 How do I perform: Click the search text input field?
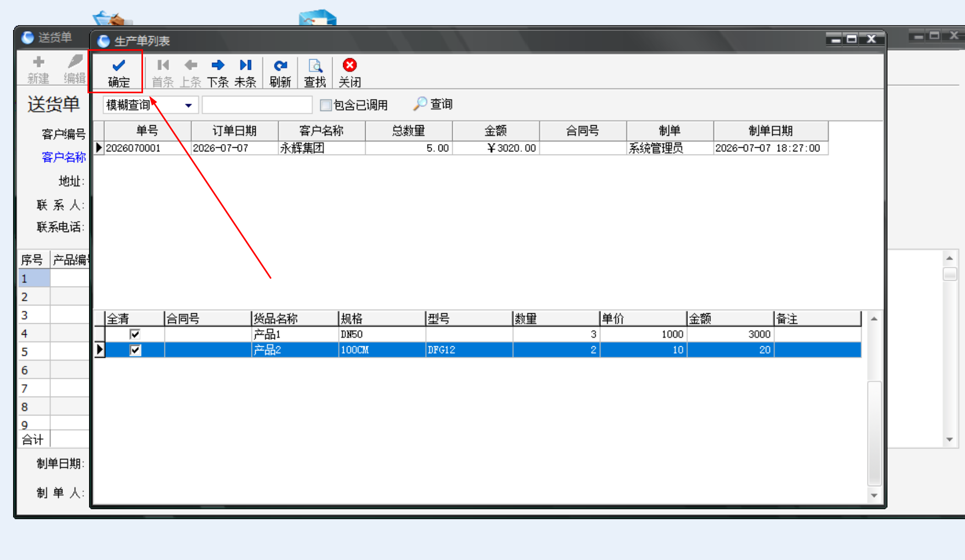pos(257,105)
